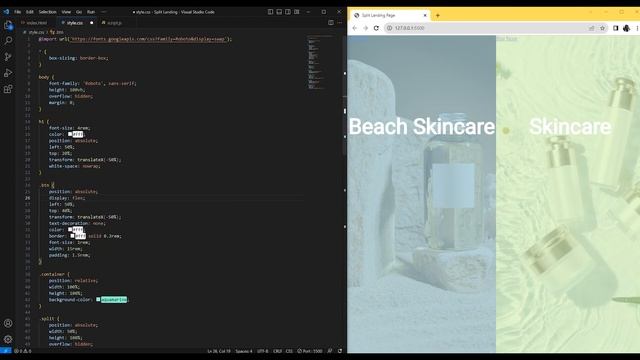
Task: Open the Source Control view
Action: coord(8,57)
